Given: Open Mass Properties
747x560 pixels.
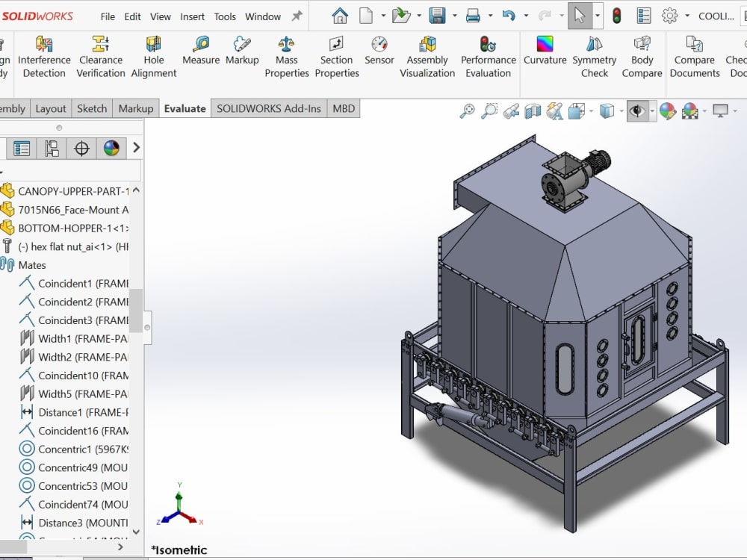Looking at the screenshot, I should [286, 57].
